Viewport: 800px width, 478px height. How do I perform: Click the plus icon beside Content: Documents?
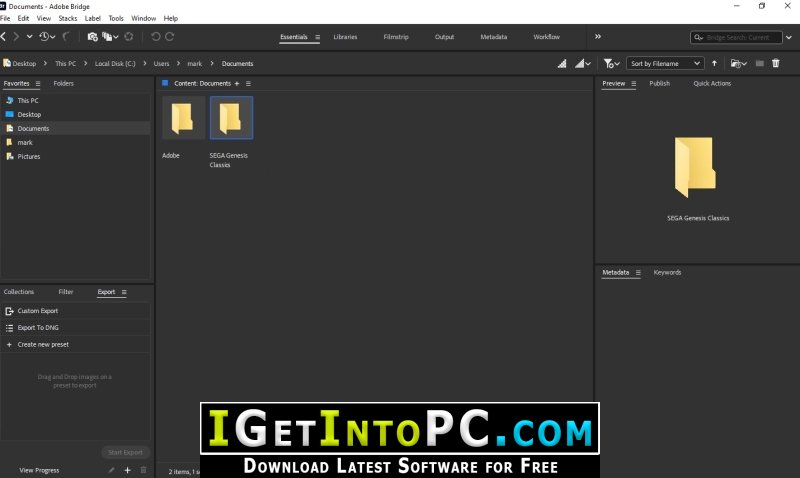(x=237, y=84)
